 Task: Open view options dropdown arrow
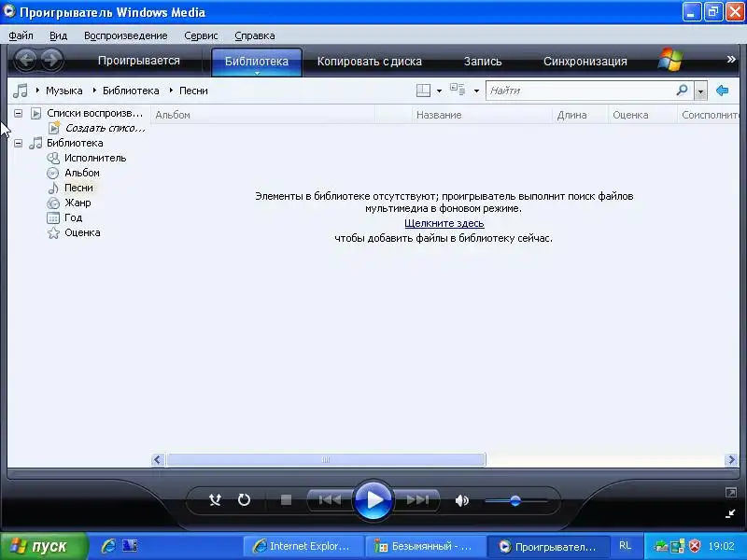(x=476, y=91)
